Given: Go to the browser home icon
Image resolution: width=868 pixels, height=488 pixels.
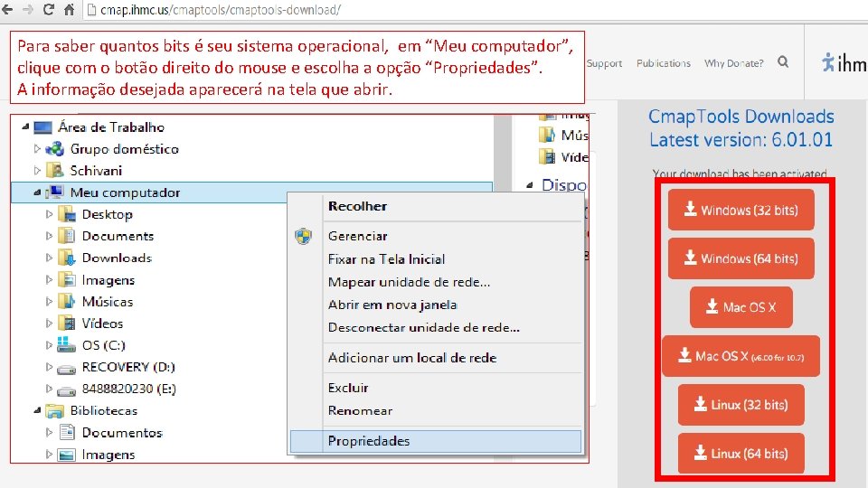Looking at the screenshot, I should click(70, 9).
